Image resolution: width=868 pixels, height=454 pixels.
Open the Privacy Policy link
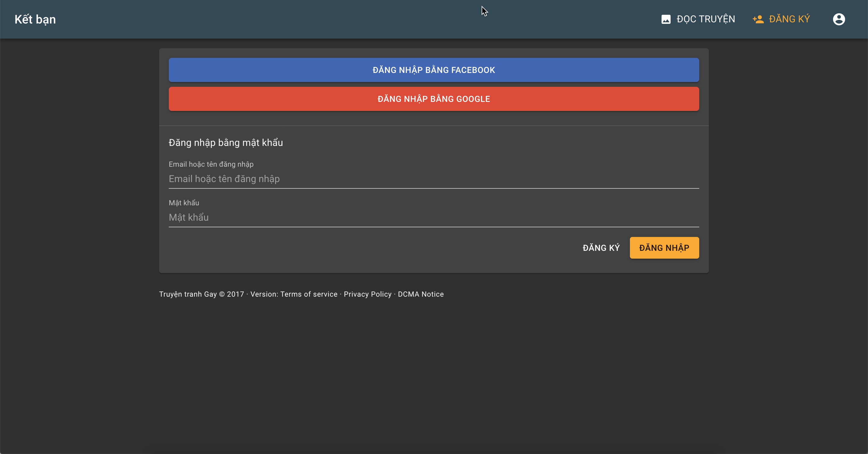point(367,294)
